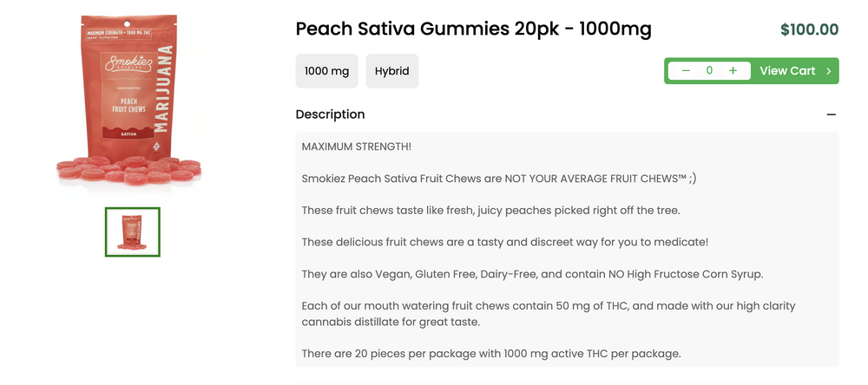Click the $100.00 price label
The image size is (868, 385).
click(809, 30)
